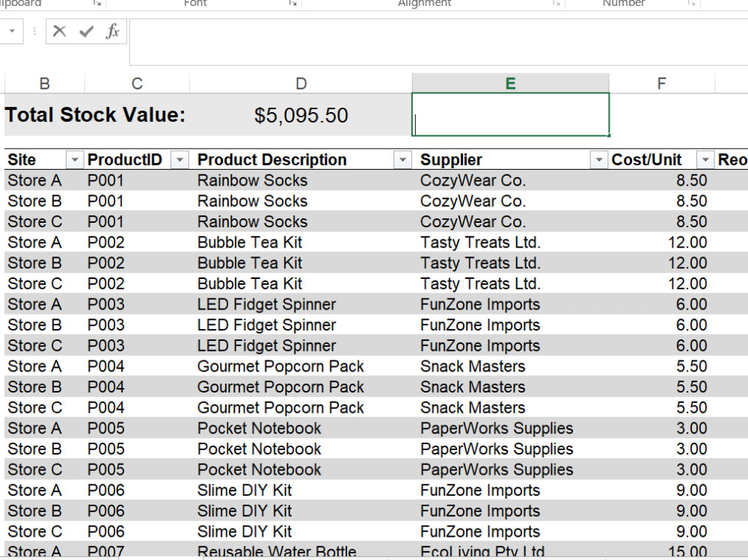748x560 pixels.
Task: Confirm the entry with the checkmark icon
Action: 86,31
